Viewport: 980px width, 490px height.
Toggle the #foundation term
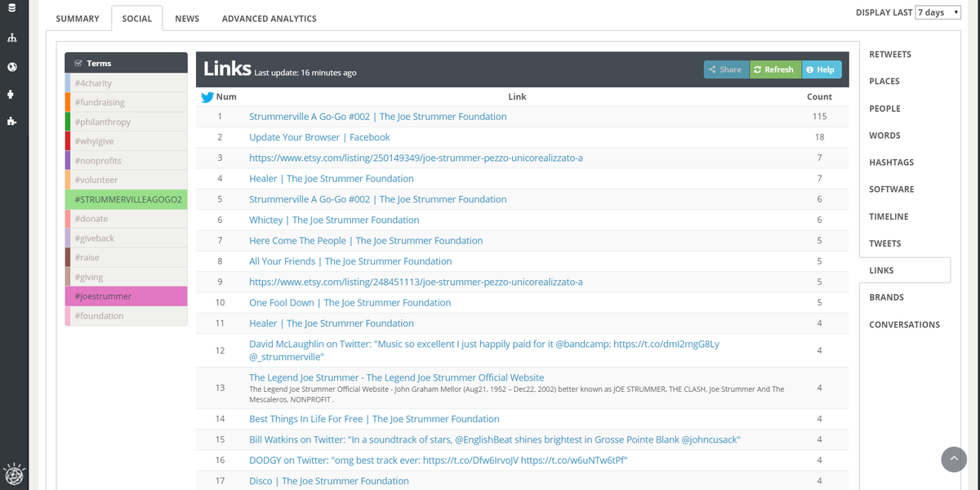coord(127,316)
